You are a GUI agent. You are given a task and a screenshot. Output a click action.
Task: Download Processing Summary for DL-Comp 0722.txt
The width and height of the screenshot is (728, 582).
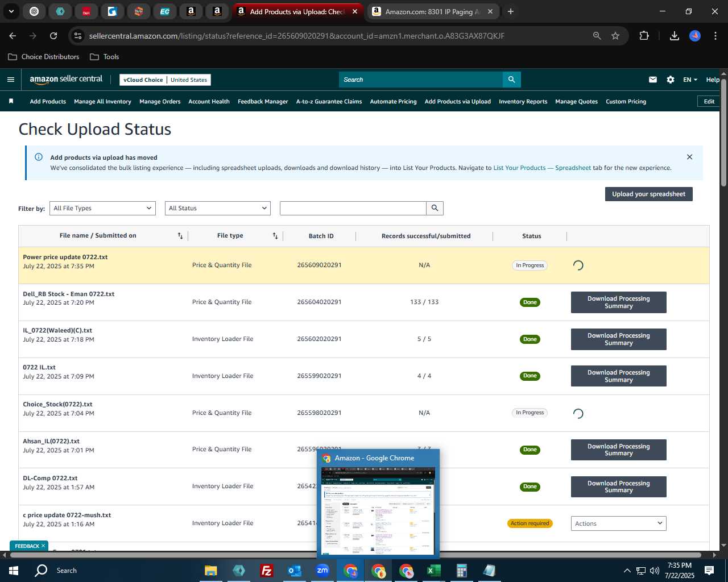(618, 487)
